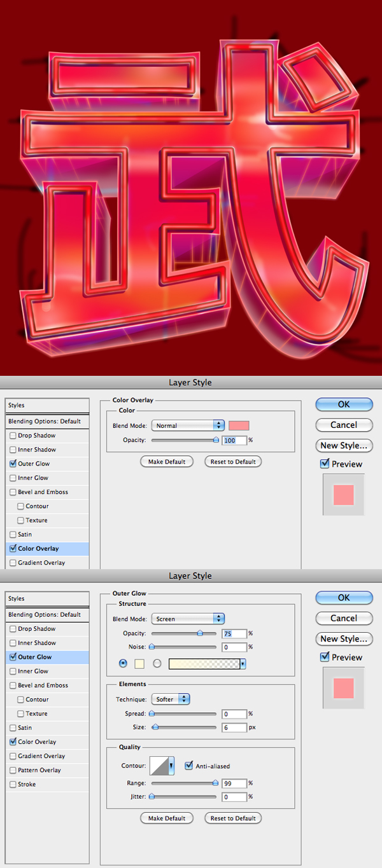
Task: Toggle Drop Shadow checkbox in upper Color Overlay dialog
Action: tap(13, 436)
